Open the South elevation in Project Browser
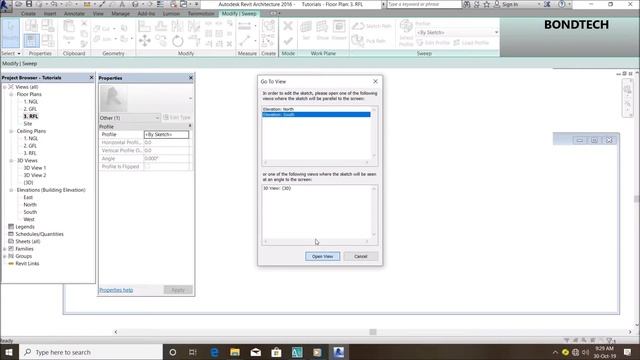This screenshot has height=360, width=640. 30,212
